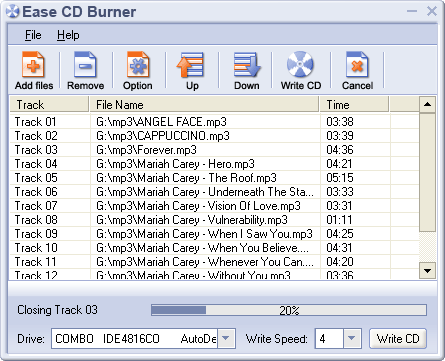Viewport: 445px width, 361px height.
Task: Expand the Write Speed dropdown arrow
Action: click(352, 339)
